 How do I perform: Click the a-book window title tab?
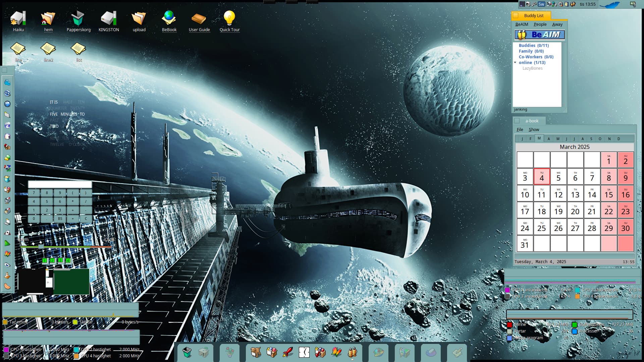click(x=529, y=121)
